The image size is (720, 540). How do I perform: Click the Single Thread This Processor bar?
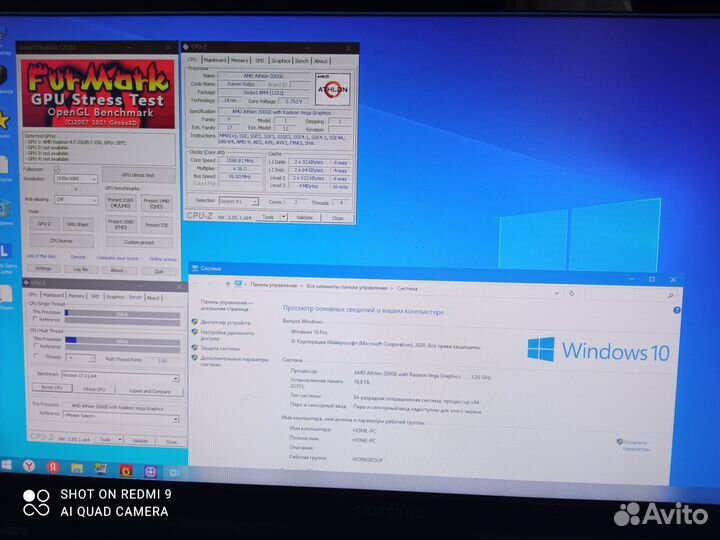[122, 314]
